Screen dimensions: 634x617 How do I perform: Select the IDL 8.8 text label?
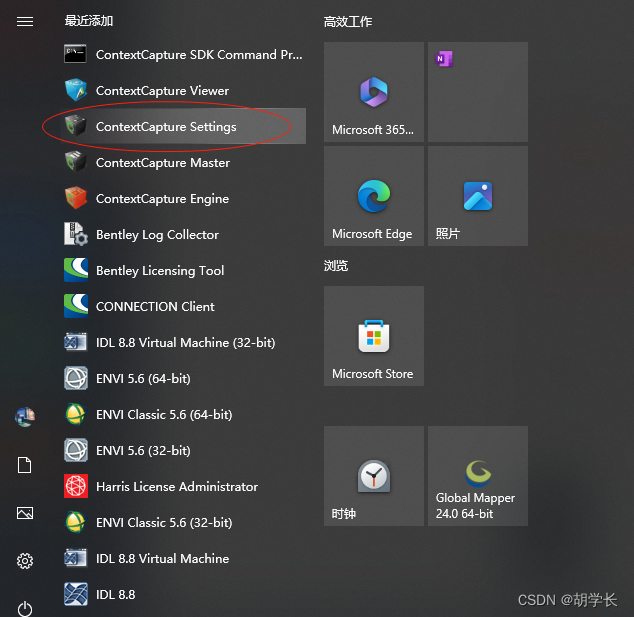115,594
